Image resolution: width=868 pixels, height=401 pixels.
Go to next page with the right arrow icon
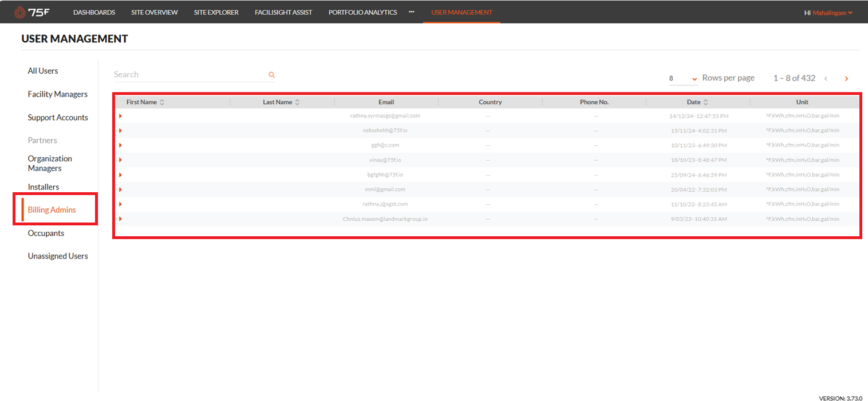pos(846,78)
